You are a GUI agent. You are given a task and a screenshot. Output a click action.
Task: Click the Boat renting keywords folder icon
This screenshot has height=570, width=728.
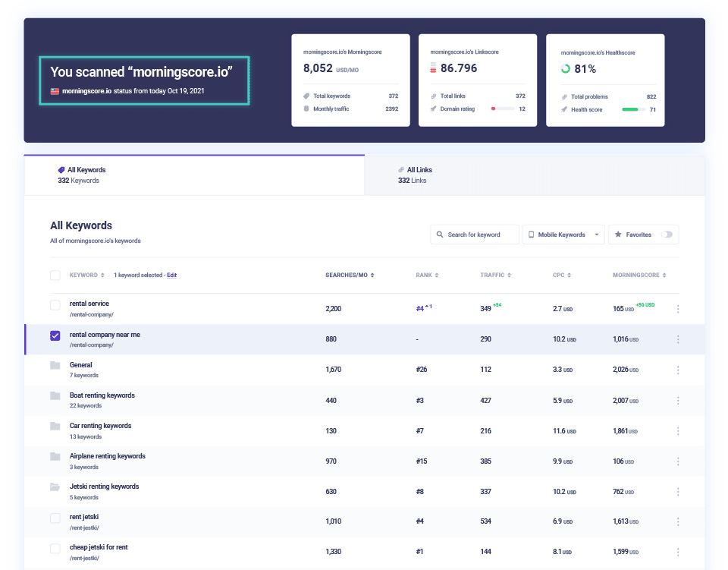55,395
